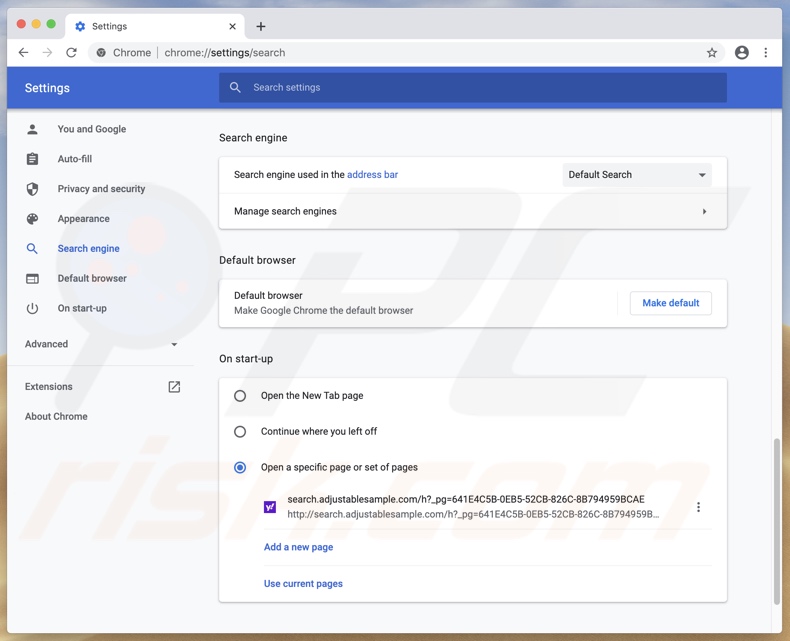Expand the Advanced settings section

(101, 344)
